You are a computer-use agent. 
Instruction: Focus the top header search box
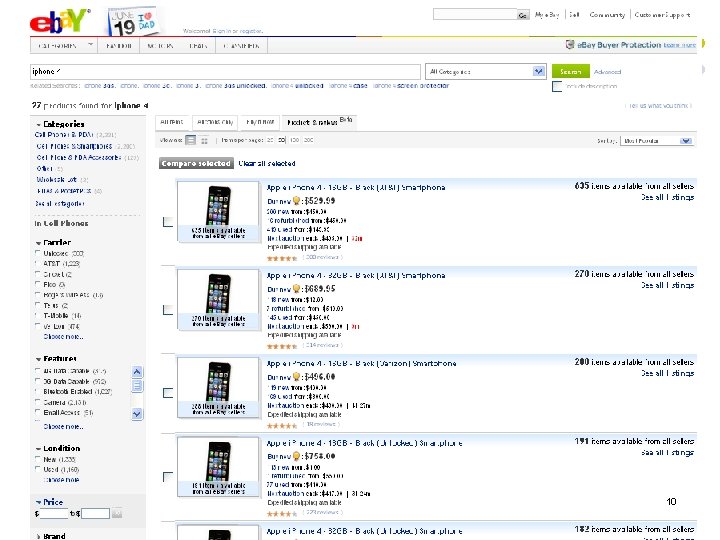(x=475, y=15)
